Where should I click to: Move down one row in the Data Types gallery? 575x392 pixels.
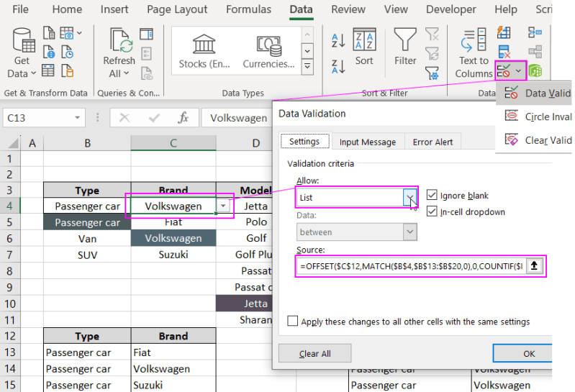tap(307, 51)
